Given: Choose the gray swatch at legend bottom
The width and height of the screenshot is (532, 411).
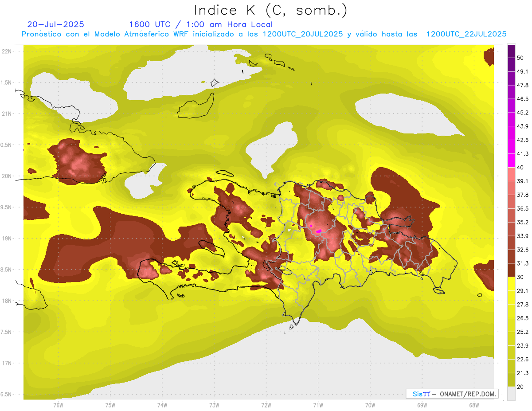Looking at the screenshot, I should click(511, 394).
